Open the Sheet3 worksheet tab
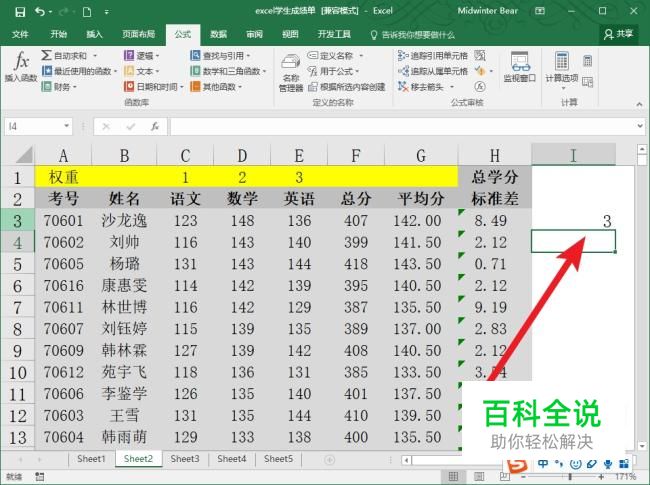The height and width of the screenshot is (485, 650). click(x=185, y=459)
